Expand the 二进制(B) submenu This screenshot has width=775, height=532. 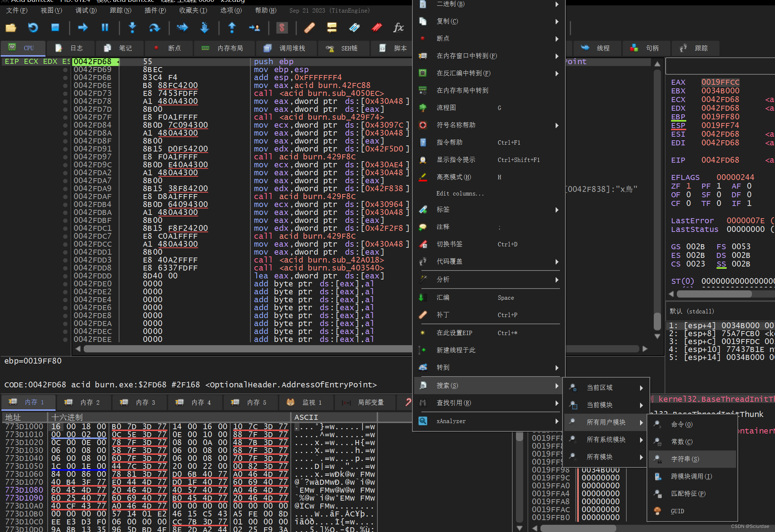(x=489, y=4)
